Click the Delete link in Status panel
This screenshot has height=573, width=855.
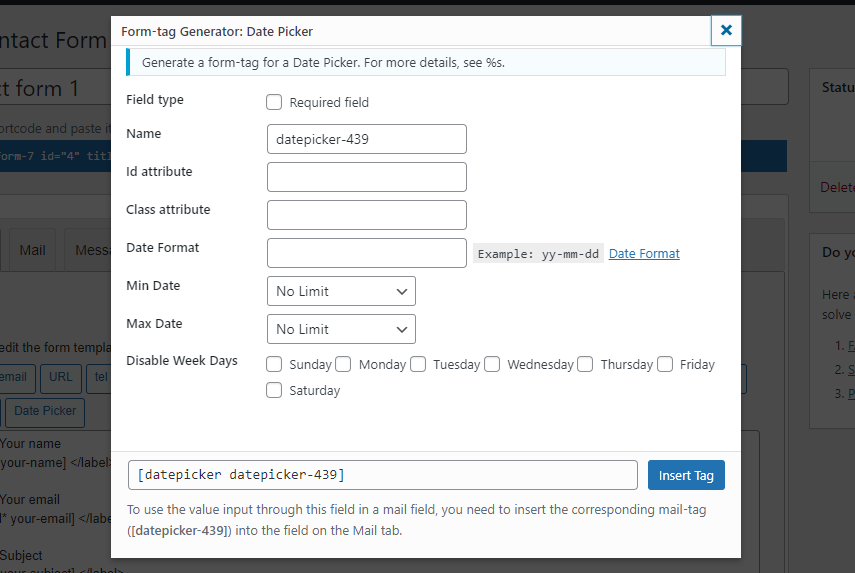(837, 187)
